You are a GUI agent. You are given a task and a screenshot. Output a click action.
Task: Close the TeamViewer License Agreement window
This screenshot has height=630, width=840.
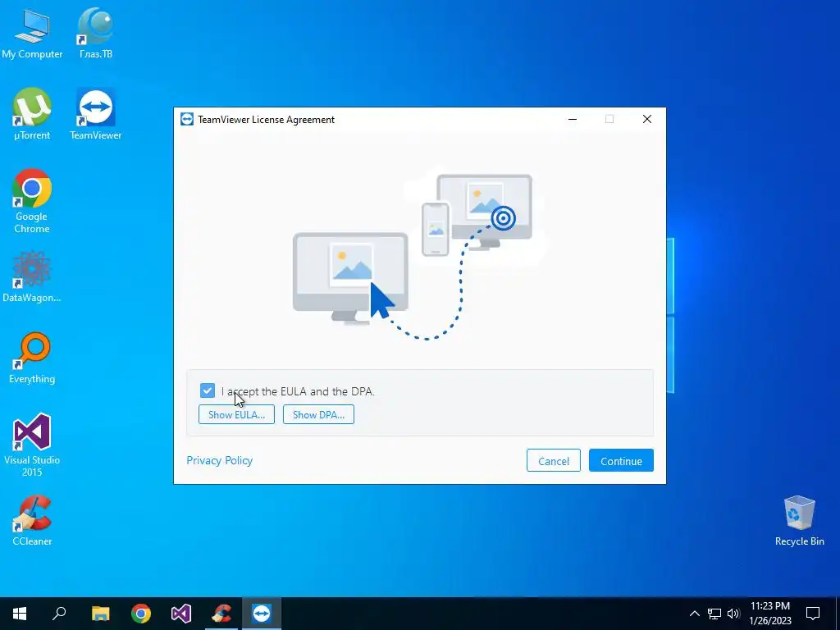click(647, 119)
